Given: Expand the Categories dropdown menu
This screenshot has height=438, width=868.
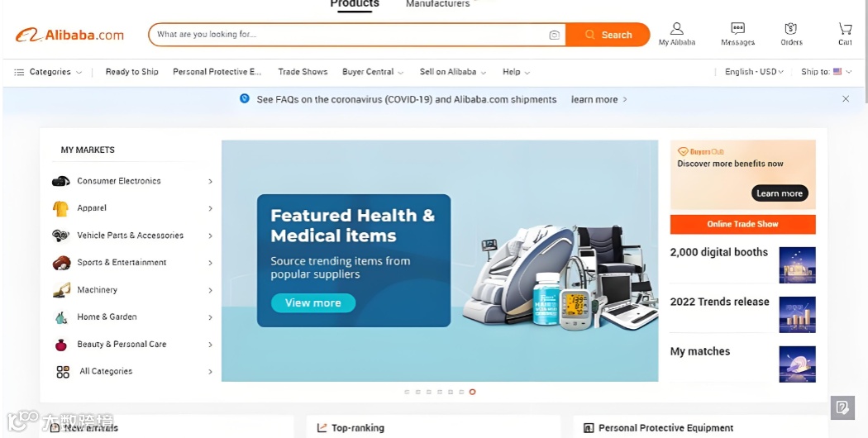Looking at the screenshot, I should [x=48, y=72].
